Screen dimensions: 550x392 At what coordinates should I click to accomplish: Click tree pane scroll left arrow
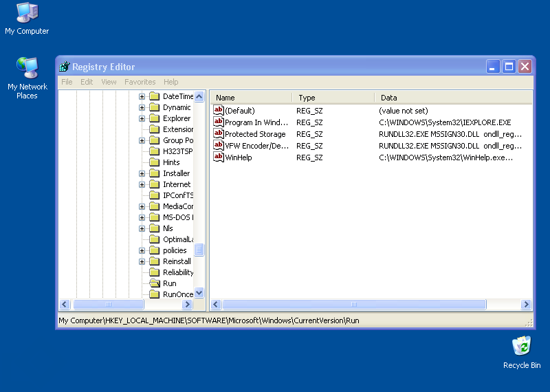[x=65, y=304]
